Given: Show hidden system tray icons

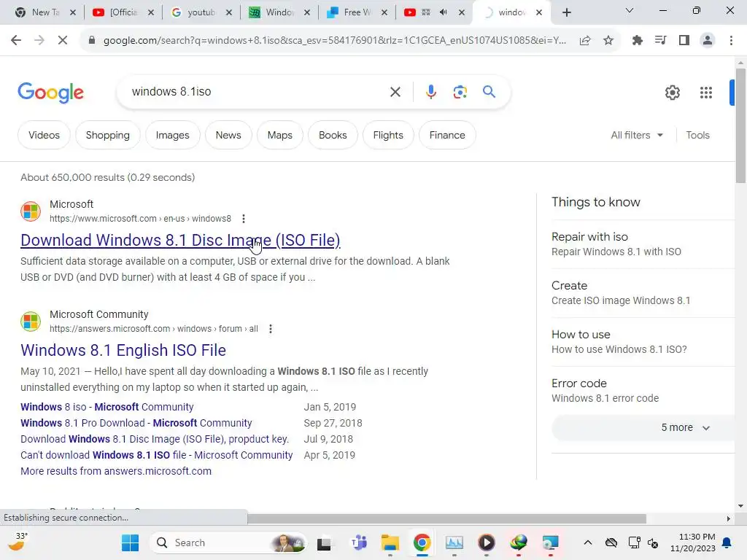Looking at the screenshot, I should pyautogui.click(x=588, y=542).
